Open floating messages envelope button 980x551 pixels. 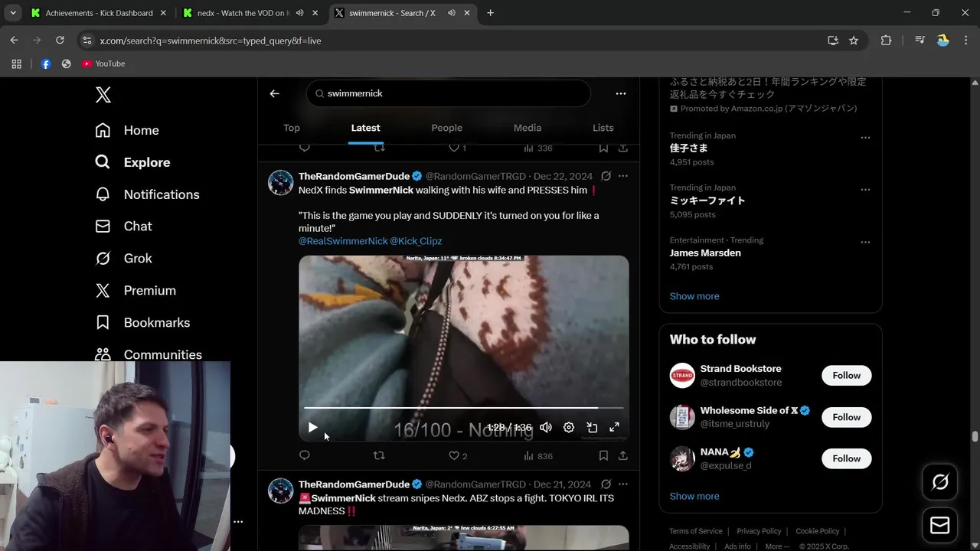[940, 526]
